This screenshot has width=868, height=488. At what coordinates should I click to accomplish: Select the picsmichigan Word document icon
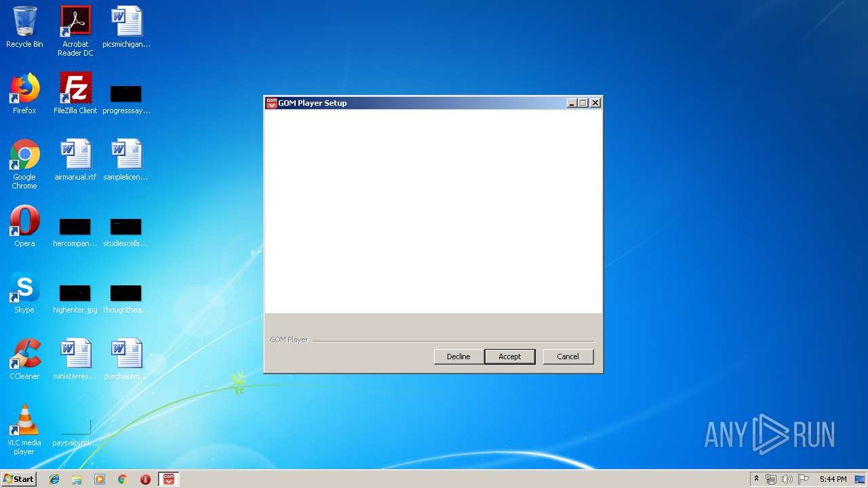point(126,27)
